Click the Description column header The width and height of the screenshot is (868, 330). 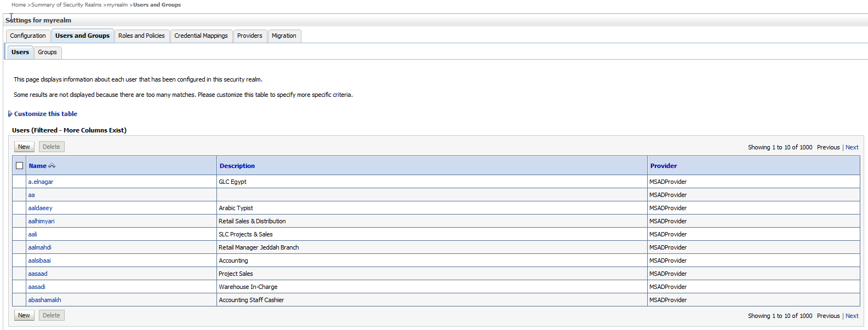(x=237, y=166)
